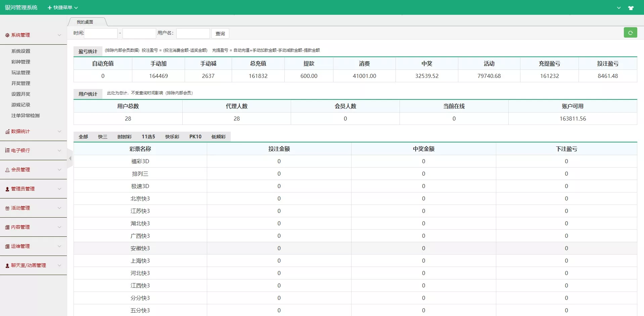644x316 pixels.
Task: Click the 活动管理 calendar icon
Action: (x=7, y=208)
